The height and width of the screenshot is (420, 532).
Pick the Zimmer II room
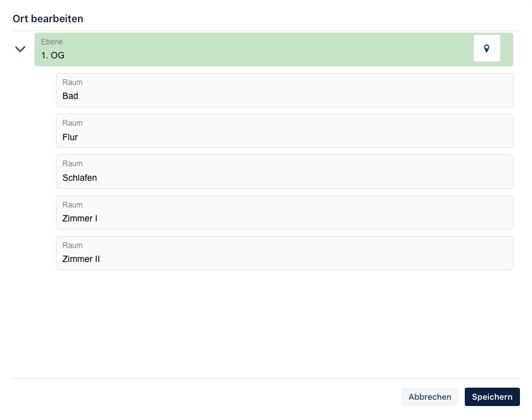(x=284, y=253)
